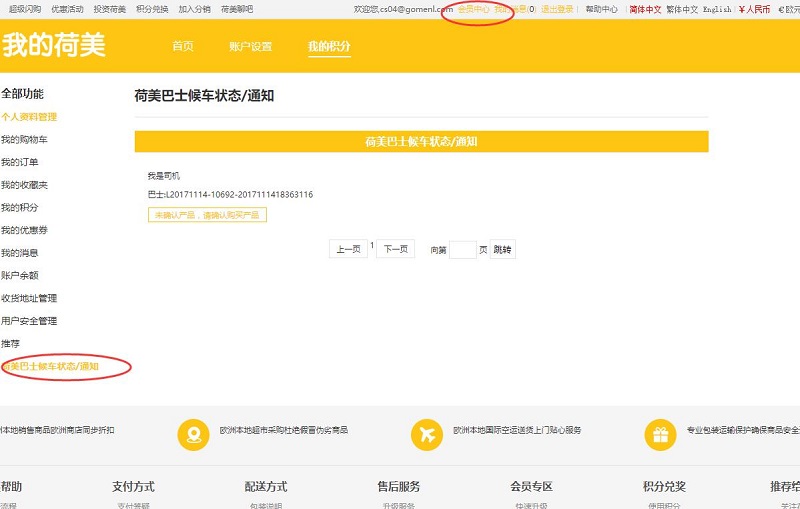Screen dimensions: 800x509
Task: Open 个人资料管理 in sidebar
Action: [x=29, y=117]
